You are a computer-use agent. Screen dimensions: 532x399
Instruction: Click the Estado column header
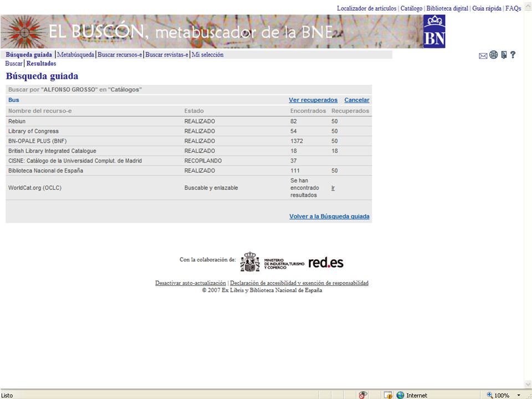[x=194, y=111]
